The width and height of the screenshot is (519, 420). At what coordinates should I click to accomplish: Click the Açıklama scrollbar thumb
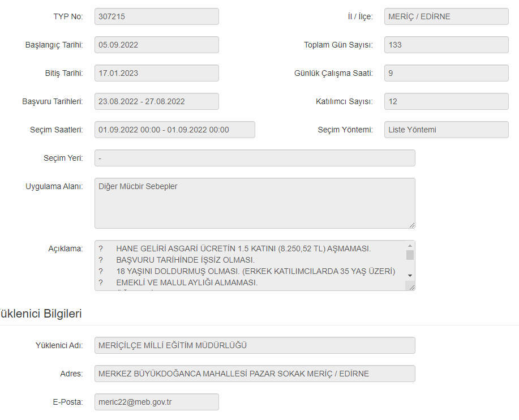pos(410,255)
